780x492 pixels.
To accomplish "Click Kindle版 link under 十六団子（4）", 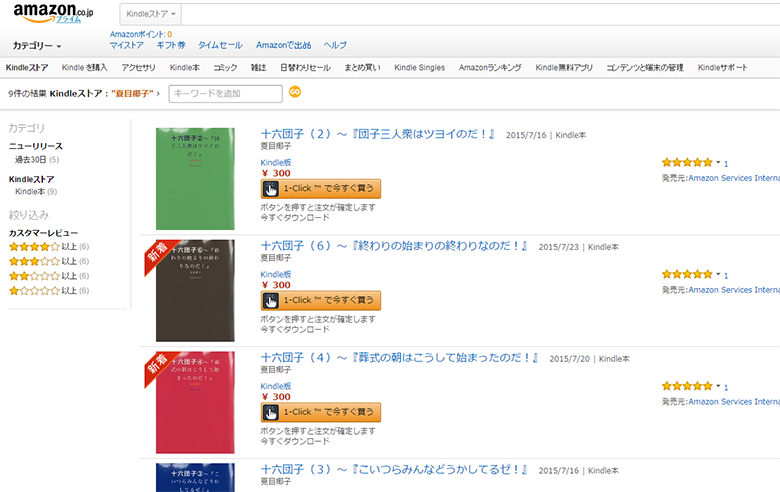I will (276, 387).
